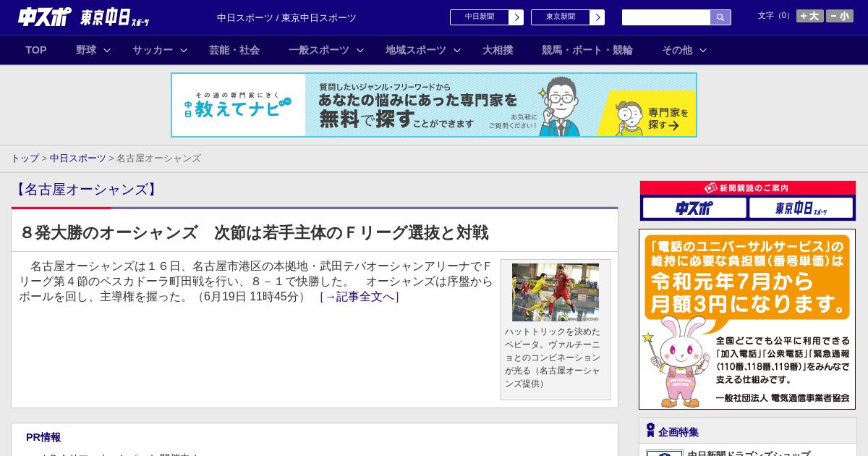Open the 地域スポーツ menu
This screenshot has width=868, height=456.
(x=416, y=50)
